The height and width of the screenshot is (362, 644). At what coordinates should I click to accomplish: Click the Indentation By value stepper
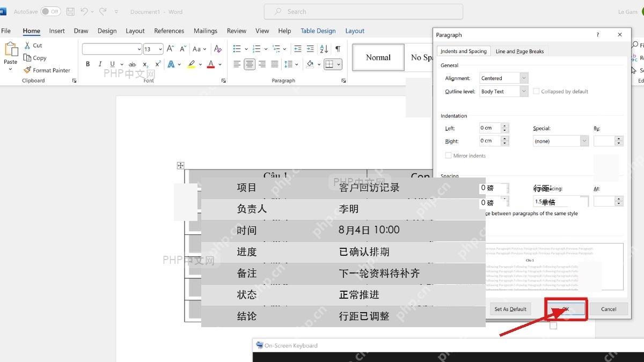click(x=619, y=141)
